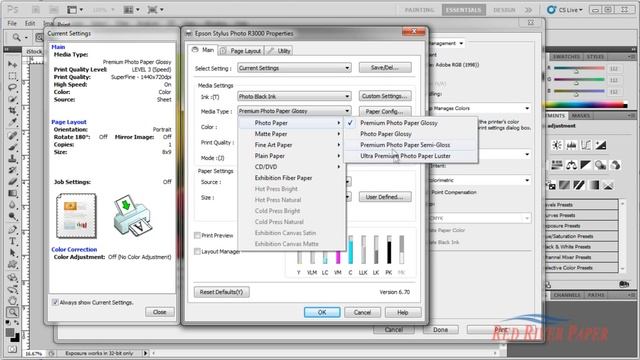Click the User Defined size button

click(385, 197)
